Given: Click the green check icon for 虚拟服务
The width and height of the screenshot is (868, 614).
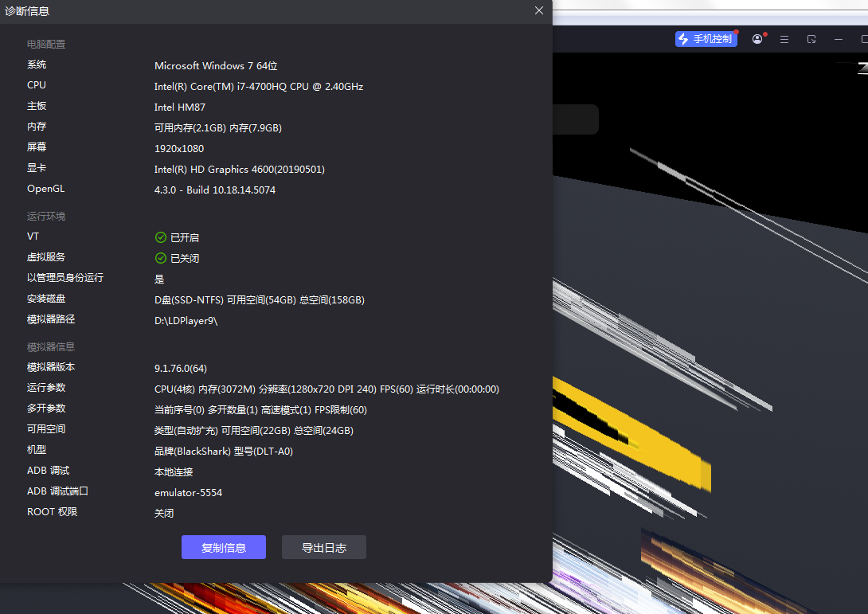Looking at the screenshot, I should [x=161, y=258].
